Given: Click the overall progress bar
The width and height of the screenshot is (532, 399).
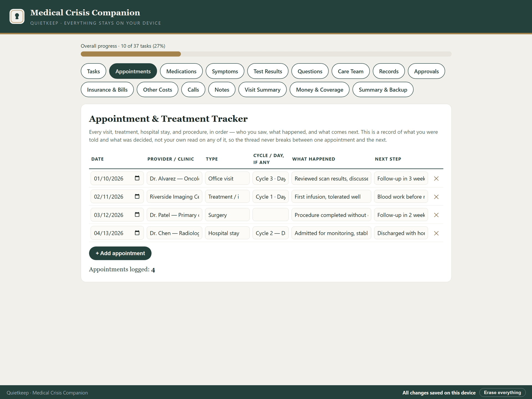Looking at the screenshot, I should (266, 54).
